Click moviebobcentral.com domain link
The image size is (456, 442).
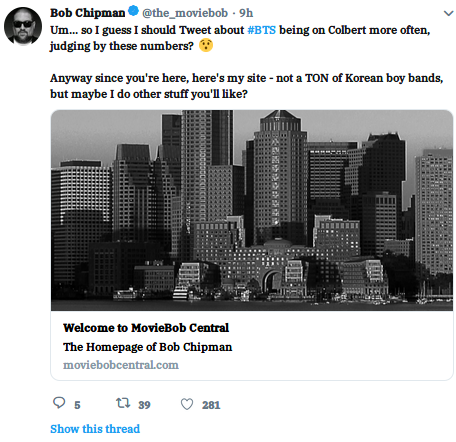coord(121,365)
